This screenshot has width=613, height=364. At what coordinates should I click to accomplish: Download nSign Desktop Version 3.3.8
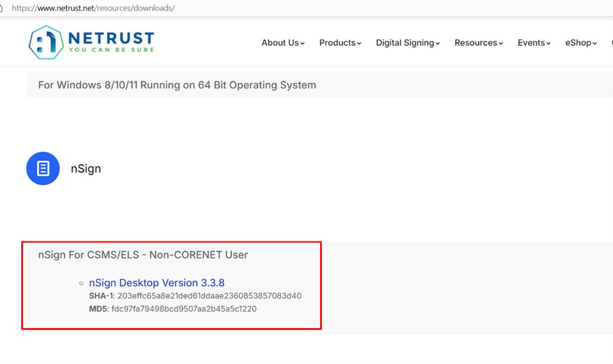[156, 283]
